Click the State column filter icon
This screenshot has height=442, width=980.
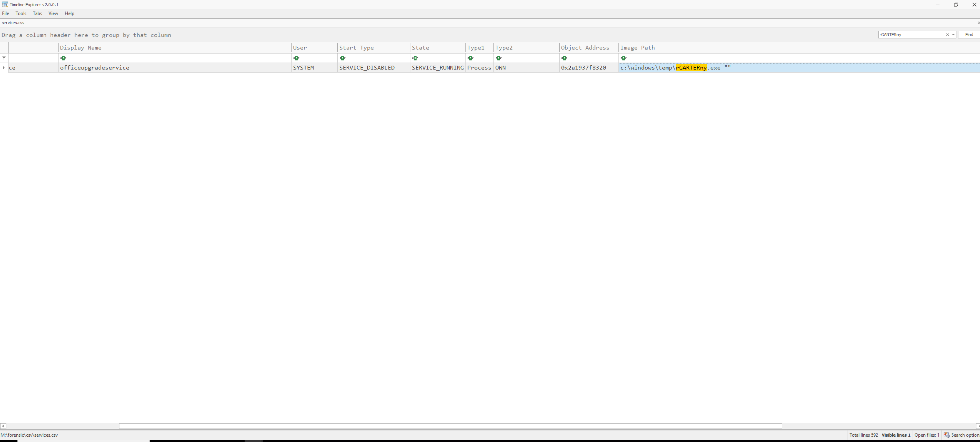(x=415, y=58)
